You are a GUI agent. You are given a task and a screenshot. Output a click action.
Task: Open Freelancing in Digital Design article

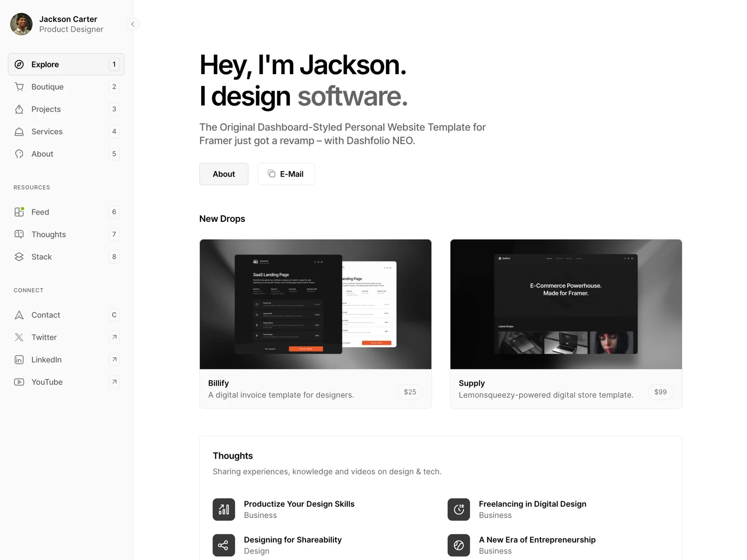(x=532, y=504)
